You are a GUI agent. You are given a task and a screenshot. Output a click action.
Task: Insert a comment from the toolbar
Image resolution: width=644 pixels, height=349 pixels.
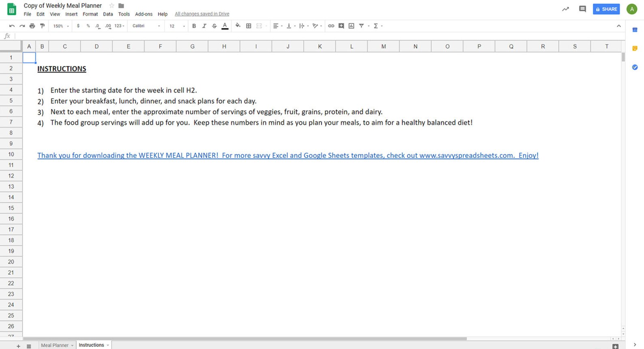point(341,26)
